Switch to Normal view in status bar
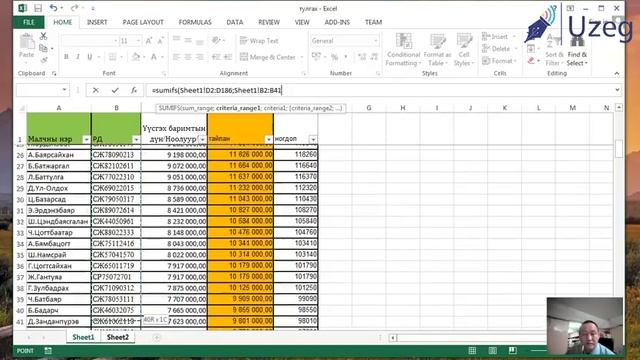Viewport: 640px width, 360px height. click(x=472, y=351)
